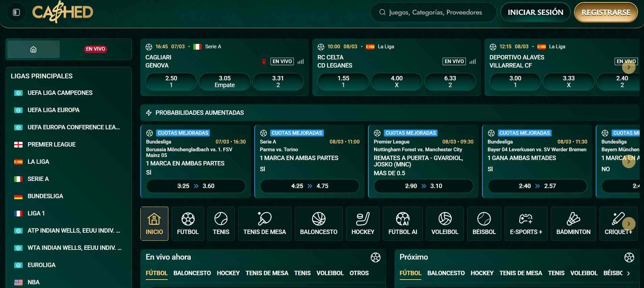Click red streaming icon on Cagliari match
Screen dimensions: 644x288
(264, 61)
